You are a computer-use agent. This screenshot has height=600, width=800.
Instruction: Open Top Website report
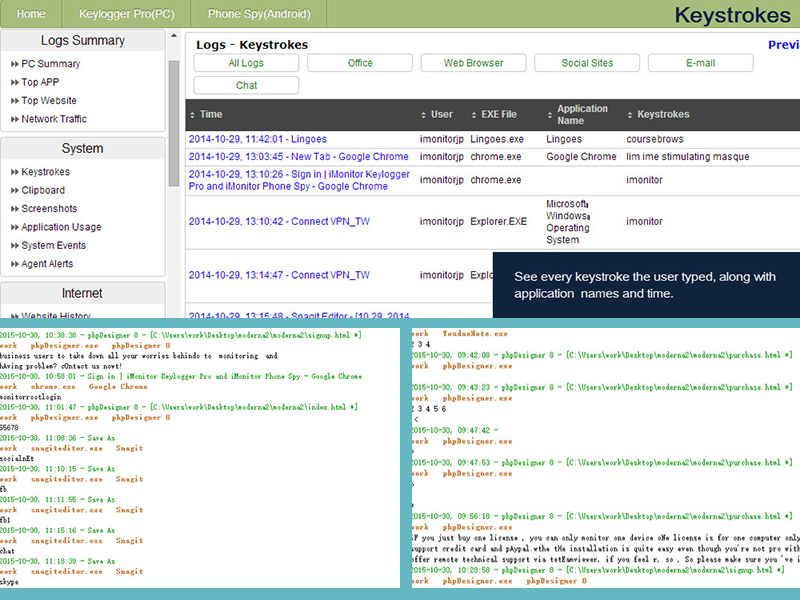(x=49, y=101)
